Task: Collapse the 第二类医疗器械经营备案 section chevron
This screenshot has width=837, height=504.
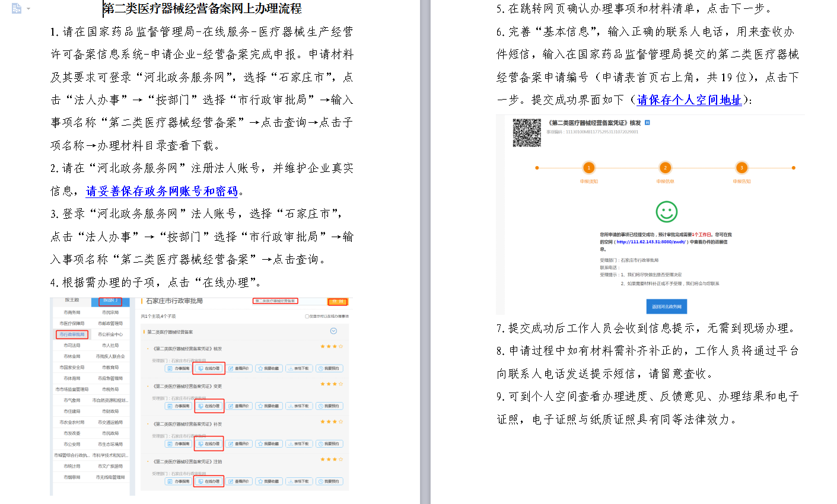Action: click(333, 331)
